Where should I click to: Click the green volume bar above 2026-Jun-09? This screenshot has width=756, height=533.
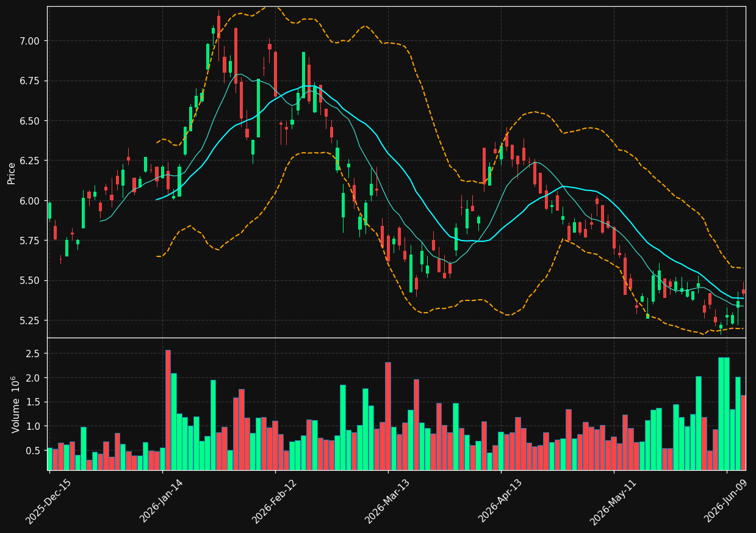point(726,413)
